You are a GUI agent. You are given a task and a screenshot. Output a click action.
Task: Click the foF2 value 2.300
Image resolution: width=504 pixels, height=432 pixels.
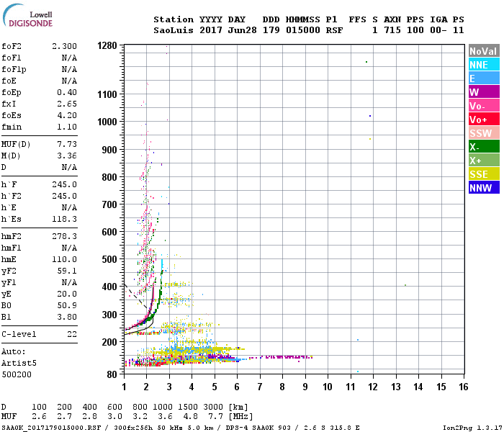64,46
